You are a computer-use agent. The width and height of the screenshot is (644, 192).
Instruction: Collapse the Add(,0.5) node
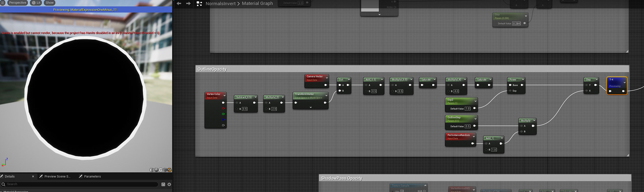pos(382,80)
